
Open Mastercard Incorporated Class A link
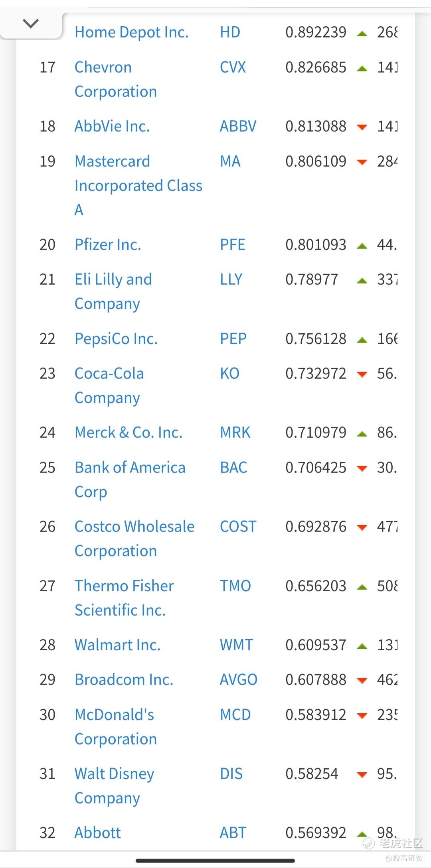click(138, 185)
